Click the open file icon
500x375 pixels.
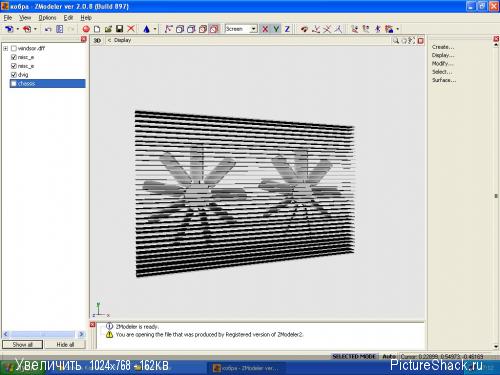click(x=108, y=29)
